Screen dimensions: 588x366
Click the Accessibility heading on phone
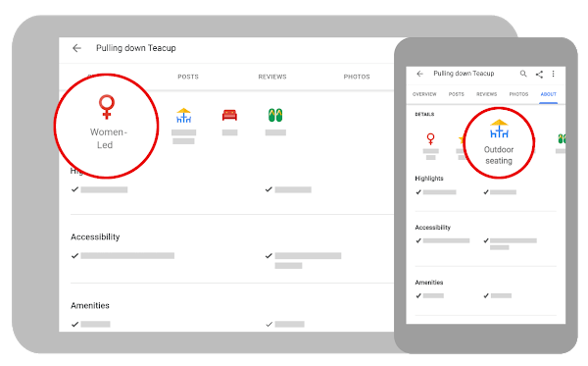click(433, 227)
